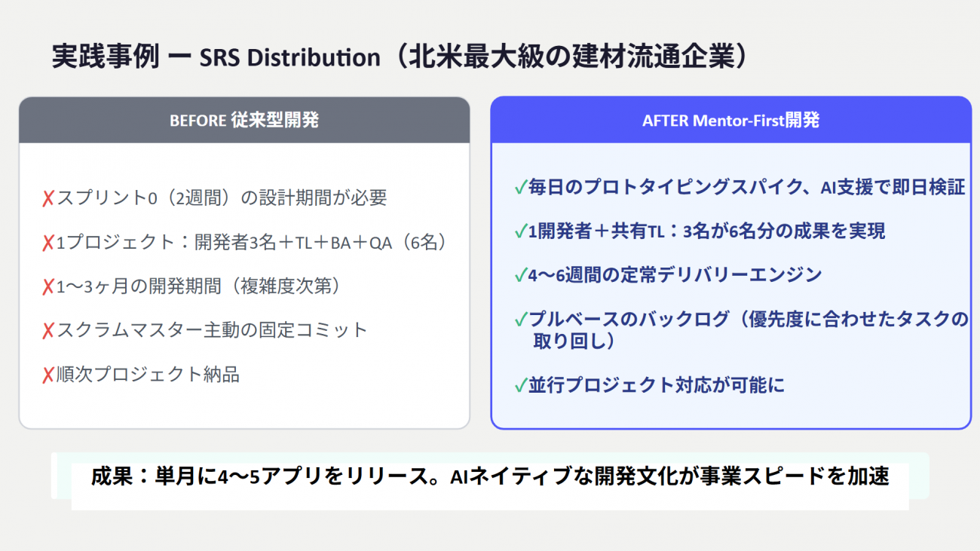980x551 pixels.
Task: Click the 成果 result summary banner
Action: (490, 477)
